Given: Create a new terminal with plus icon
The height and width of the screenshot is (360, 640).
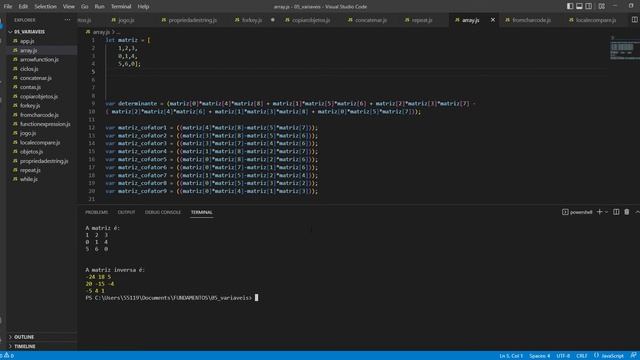Looking at the screenshot, I should 599,212.
